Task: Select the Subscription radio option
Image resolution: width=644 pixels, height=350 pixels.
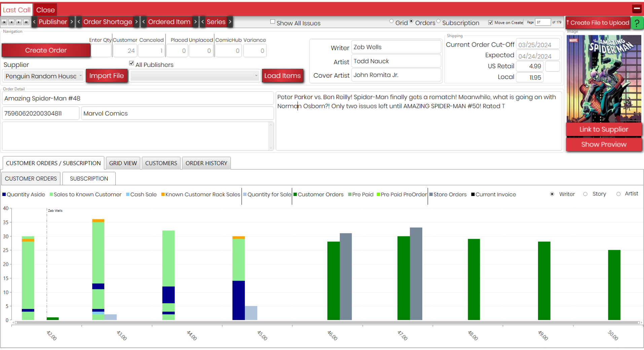Action: click(438, 21)
